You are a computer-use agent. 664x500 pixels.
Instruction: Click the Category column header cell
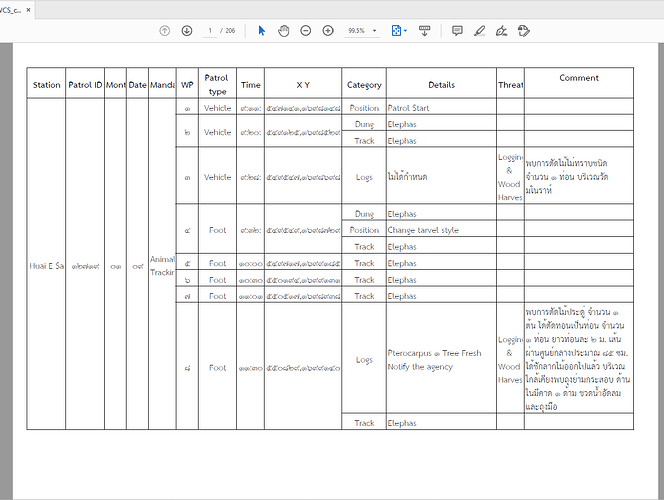click(364, 85)
